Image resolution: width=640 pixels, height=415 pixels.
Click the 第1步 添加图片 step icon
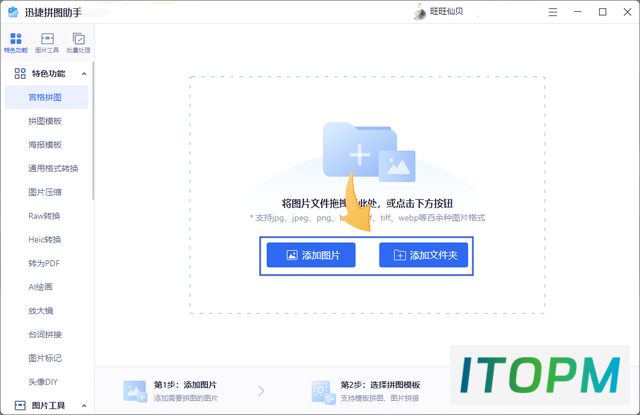click(135, 391)
